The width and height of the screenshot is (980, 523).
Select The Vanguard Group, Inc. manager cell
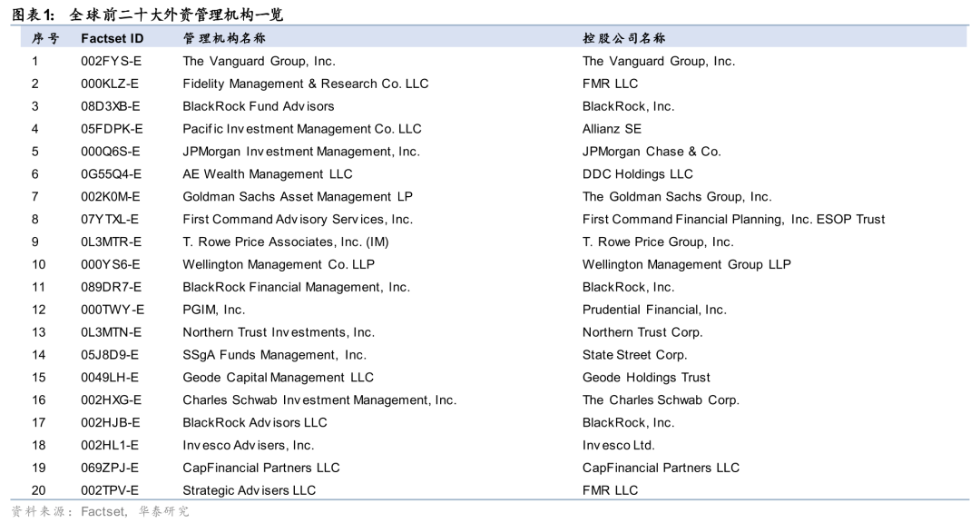click(x=259, y=62)
